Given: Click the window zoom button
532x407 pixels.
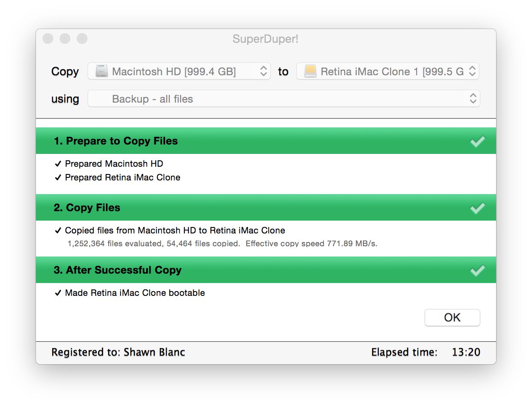Looking at the screenshot, I should (82, 38).
